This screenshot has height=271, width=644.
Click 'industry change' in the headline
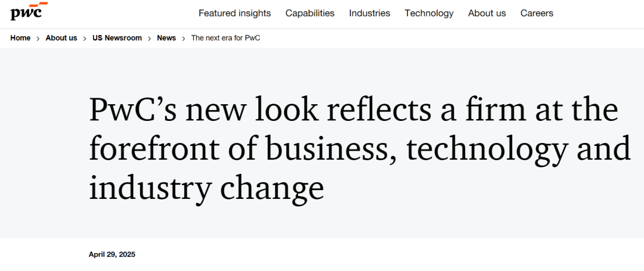coord(206,186)
